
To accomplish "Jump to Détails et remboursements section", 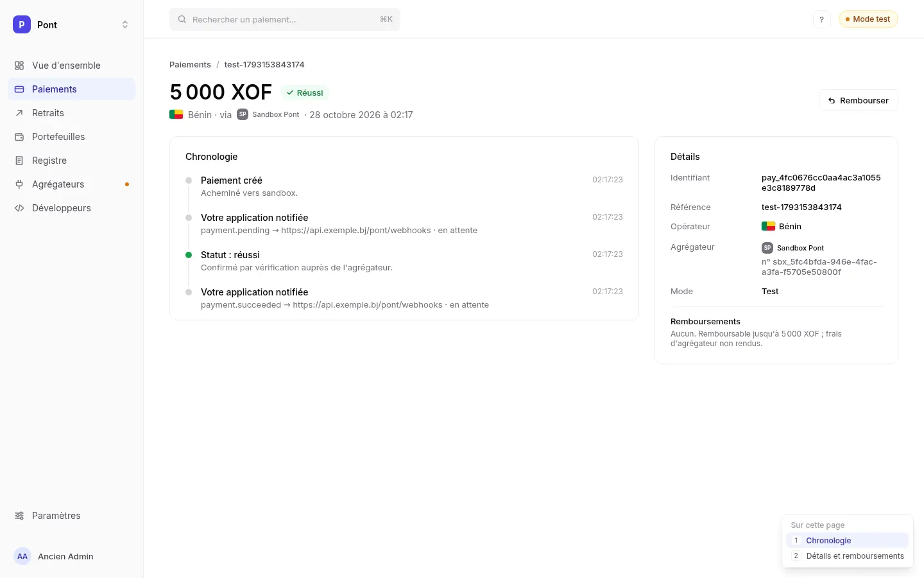I will (x=848, y=556).
